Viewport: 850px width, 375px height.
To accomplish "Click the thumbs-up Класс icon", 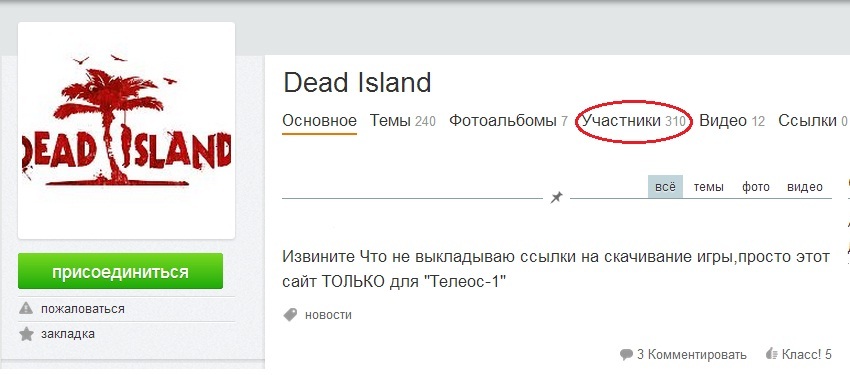I will coord(771,354).
